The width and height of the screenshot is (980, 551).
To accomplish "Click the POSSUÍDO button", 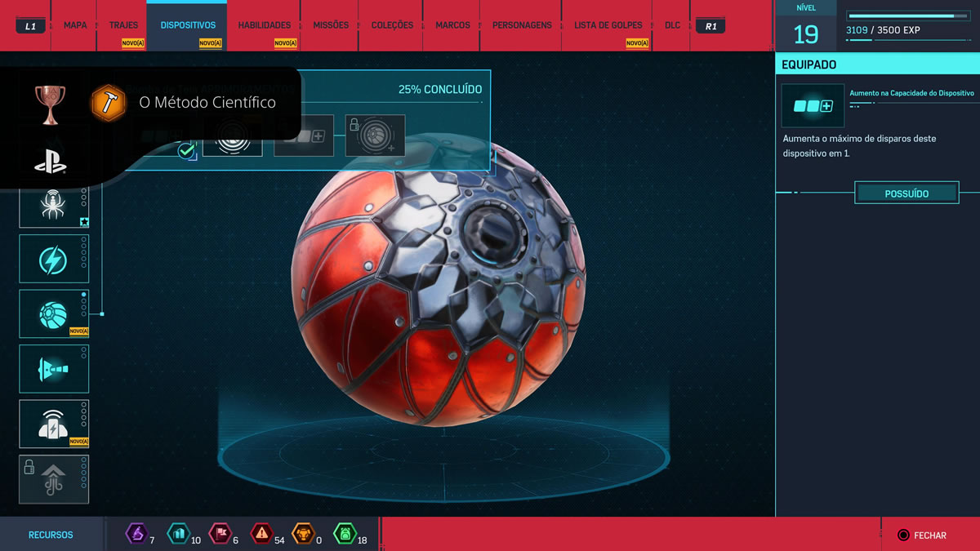I will (906, 193).
